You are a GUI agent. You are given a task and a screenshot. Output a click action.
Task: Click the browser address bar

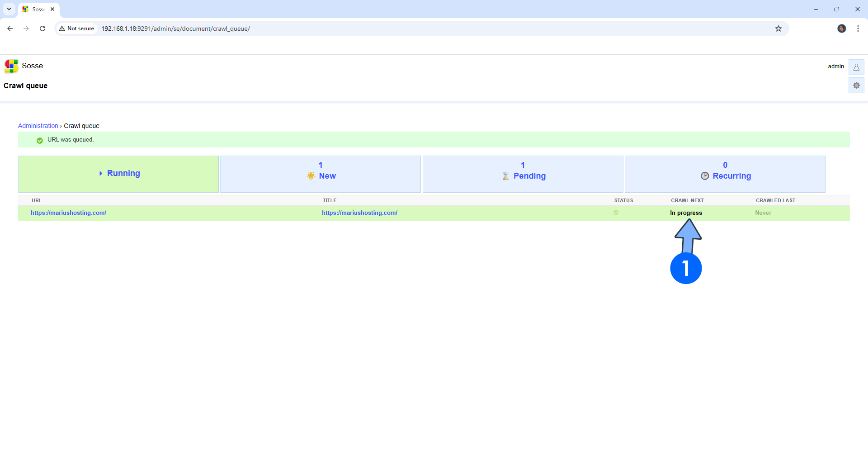[407, 28]
